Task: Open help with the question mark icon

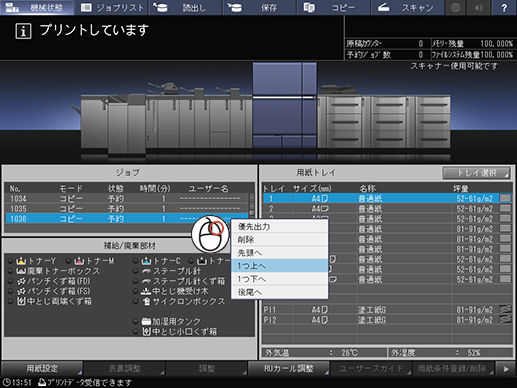Action: (504, 7)
